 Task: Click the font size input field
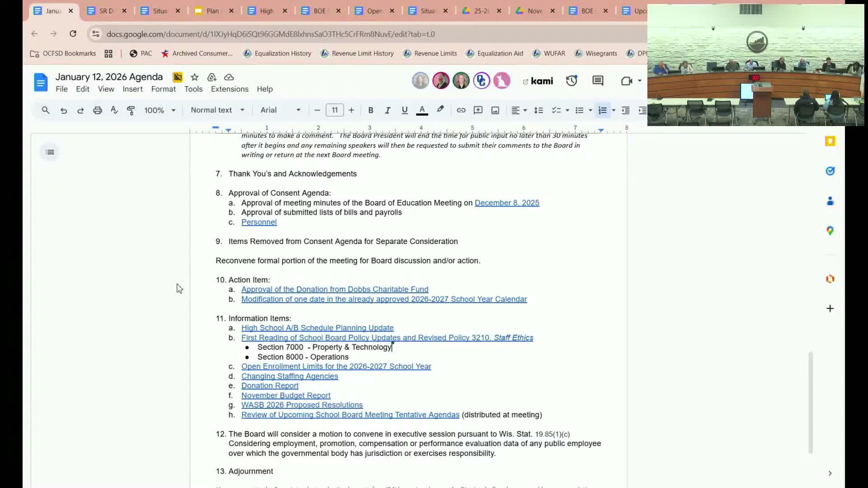(335, 110)
